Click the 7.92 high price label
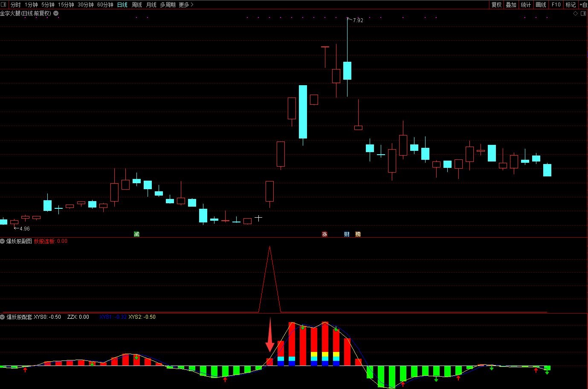Viewport: 588px width, 389px height. coord(358,20)
